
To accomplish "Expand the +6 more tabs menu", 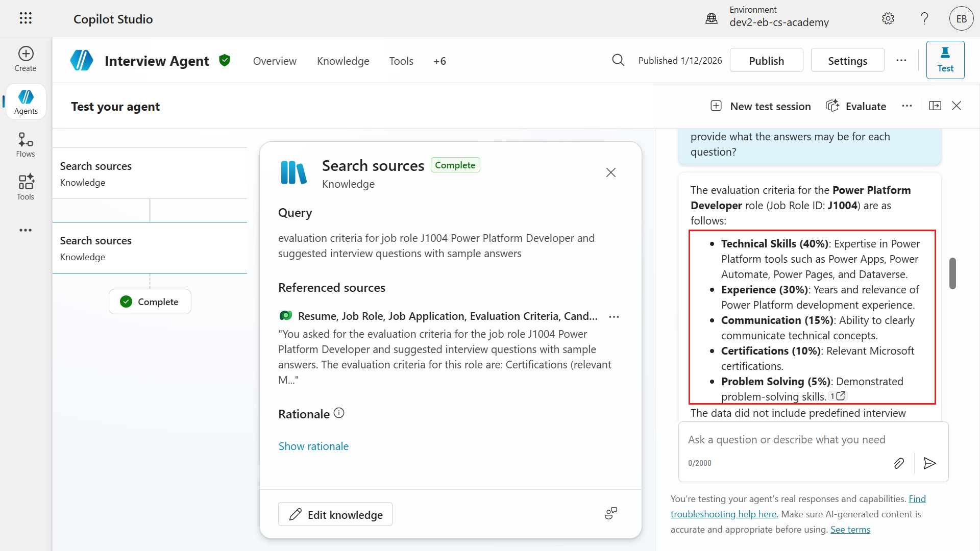I will tap(439, 61).
